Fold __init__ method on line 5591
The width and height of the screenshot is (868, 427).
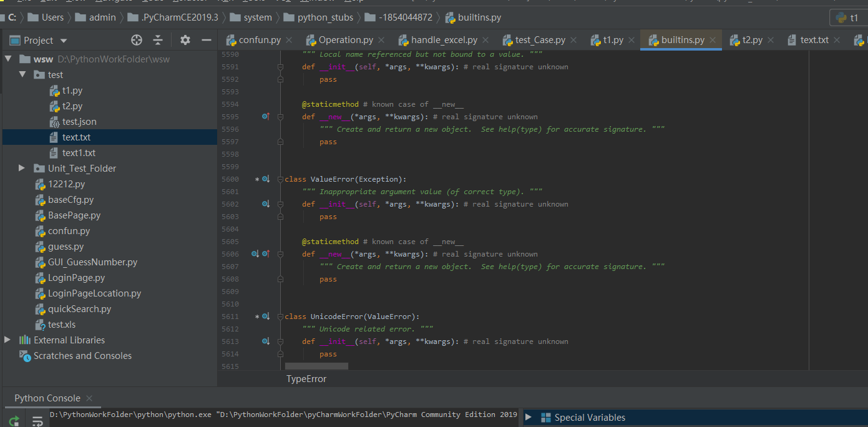coord(280,67)
